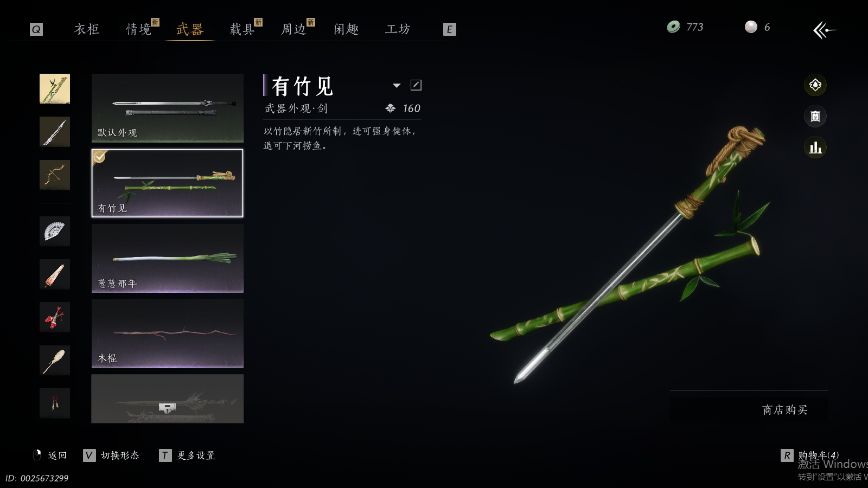Screen dimensions: 868x488
Task: Select the bow weapon category icon
Action: click(55, 175)
